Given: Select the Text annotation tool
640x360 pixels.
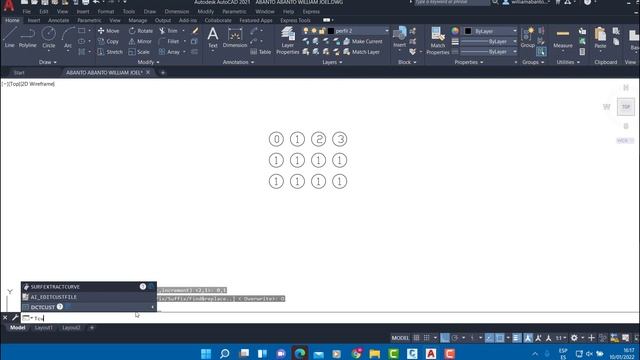Looking at the screenshot, I should tap(213, 38).
